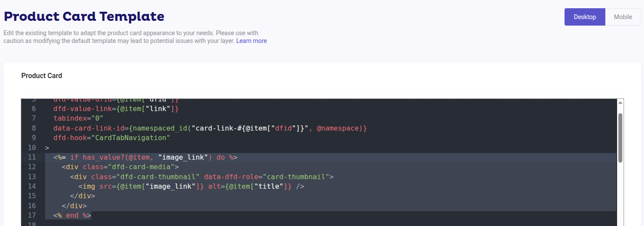The width and height of the screenshot is (644, 226).
Task: Click line number 7 in gutter
Action: coord(34,118)
